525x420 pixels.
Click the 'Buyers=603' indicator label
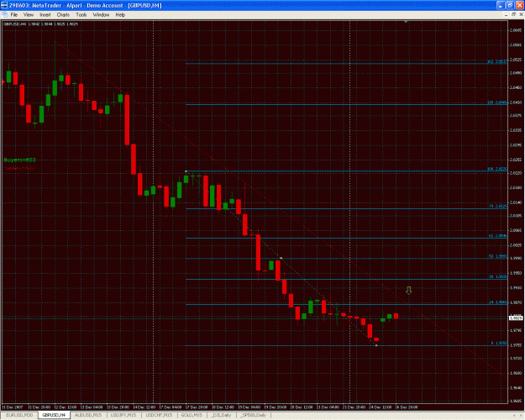(x=19, y=160)
